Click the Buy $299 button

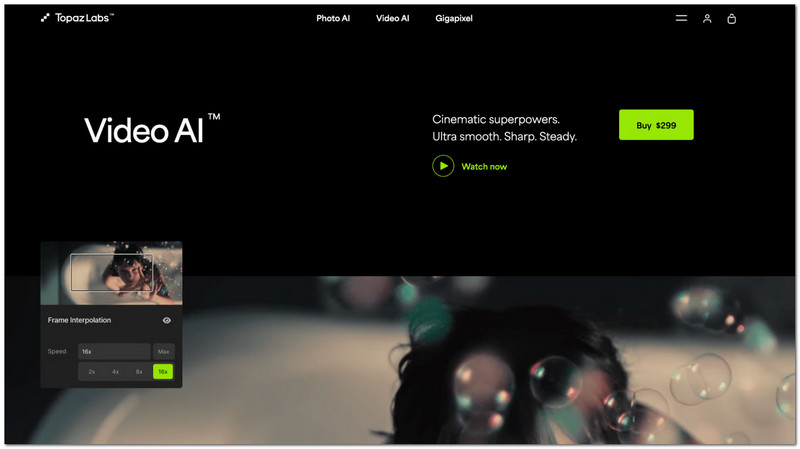pos(656,125)
